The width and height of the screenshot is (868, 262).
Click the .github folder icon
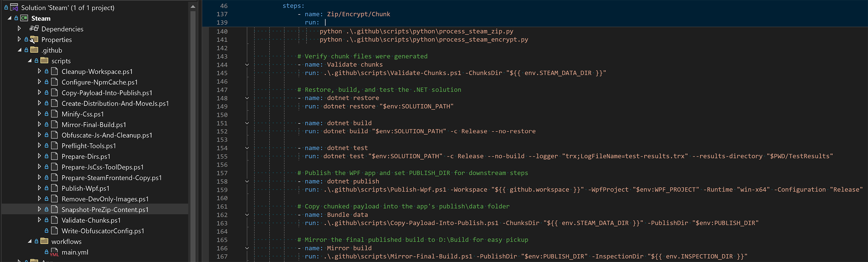pyautogui.click(x=34, y=50)
